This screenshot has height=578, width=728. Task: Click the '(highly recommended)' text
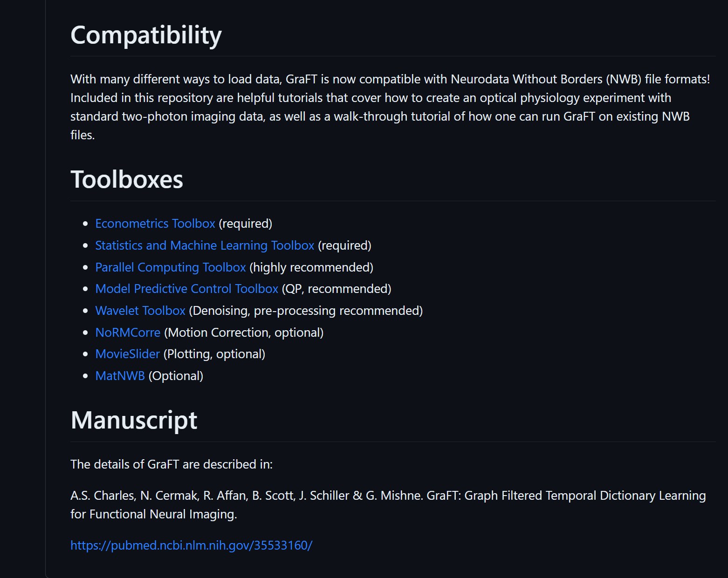tap(311, 267)
